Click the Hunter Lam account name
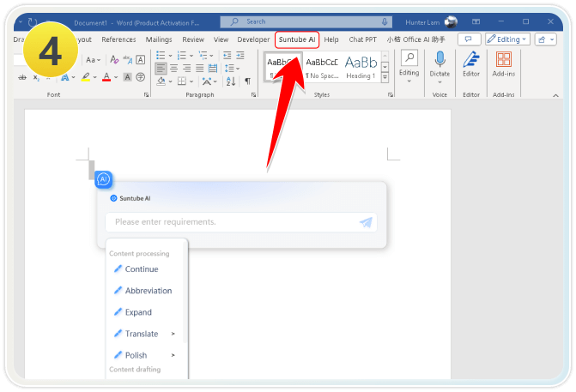 (x=422, y=22)
